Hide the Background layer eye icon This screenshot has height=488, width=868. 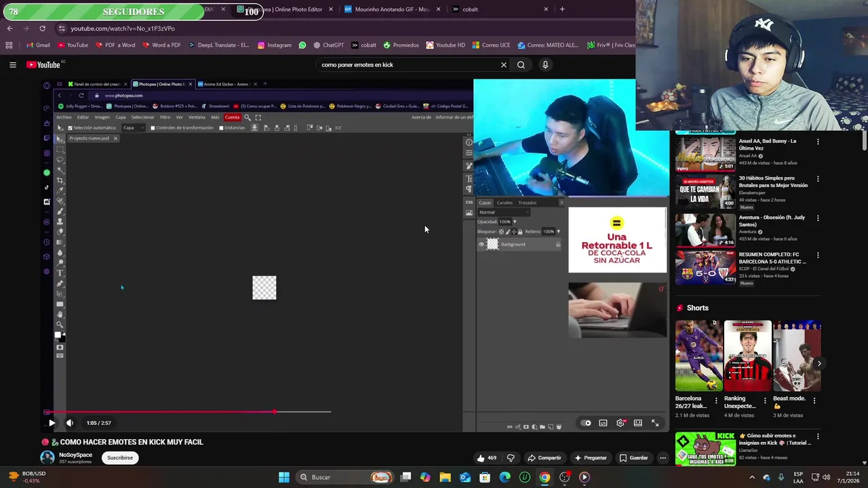point(481,244)
